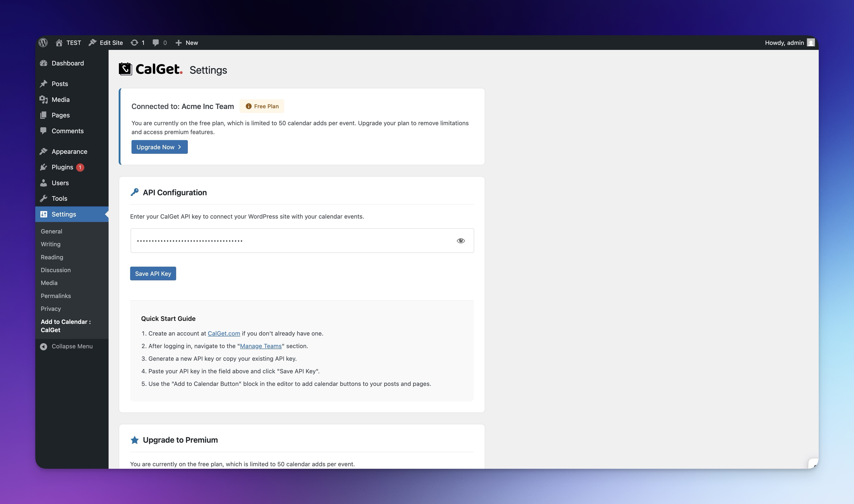This screenshot has height=504, width=854.
Task: Click the Pages icon in sidebar
Action: click(x=44, y=115)
